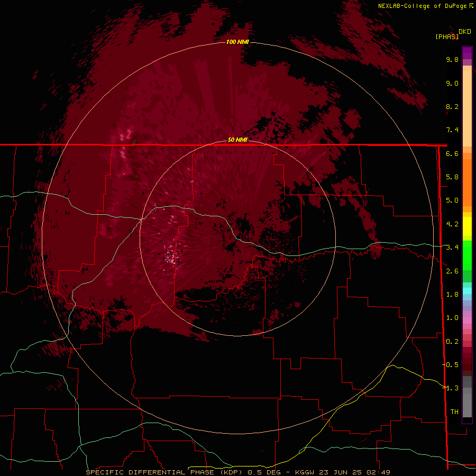The width and height of the screenshot is (476, 476).
Task: Click the 0.2 value on the color scale
Action: [x=452, y=342]
